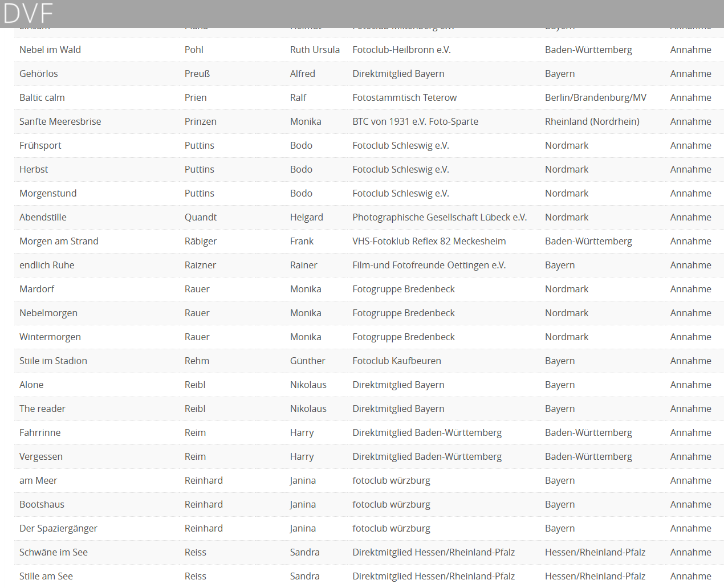Click the first name 'Günther'

(x=308, y=361)
